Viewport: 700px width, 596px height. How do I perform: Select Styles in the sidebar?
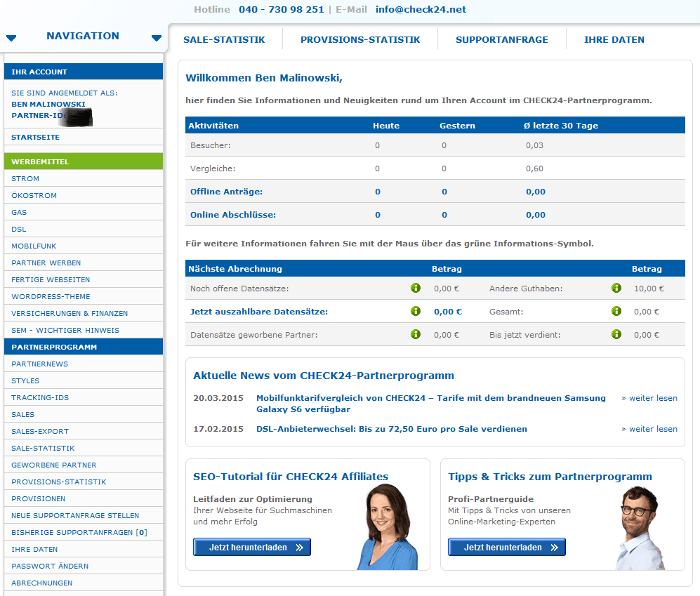tap(84, 380)
